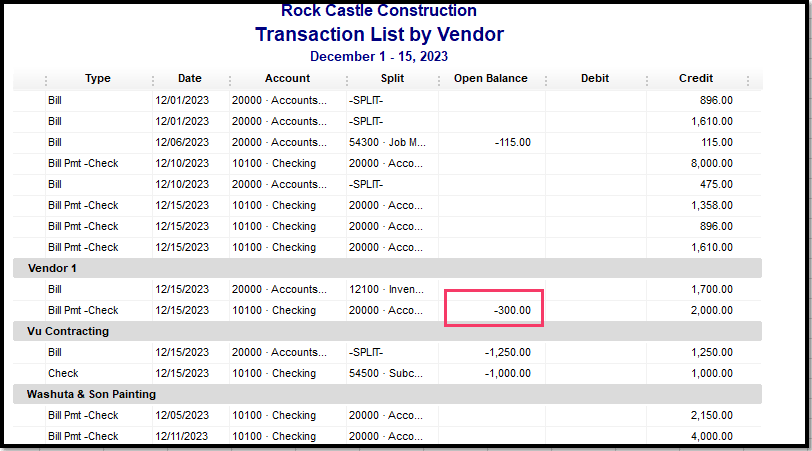Open the -115.00 open balance cell

[513, 142]
